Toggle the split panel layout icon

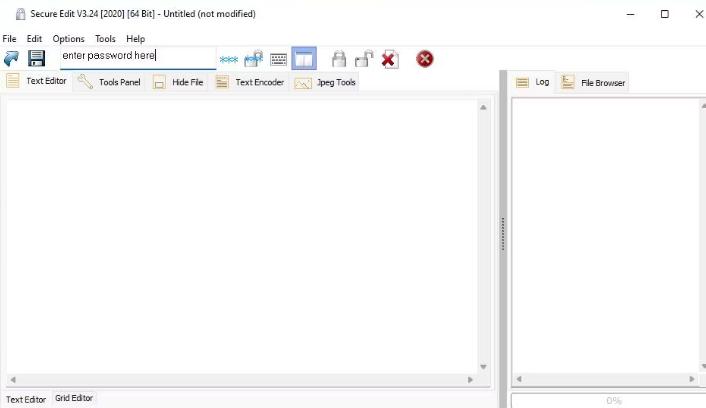coord(304,59)
